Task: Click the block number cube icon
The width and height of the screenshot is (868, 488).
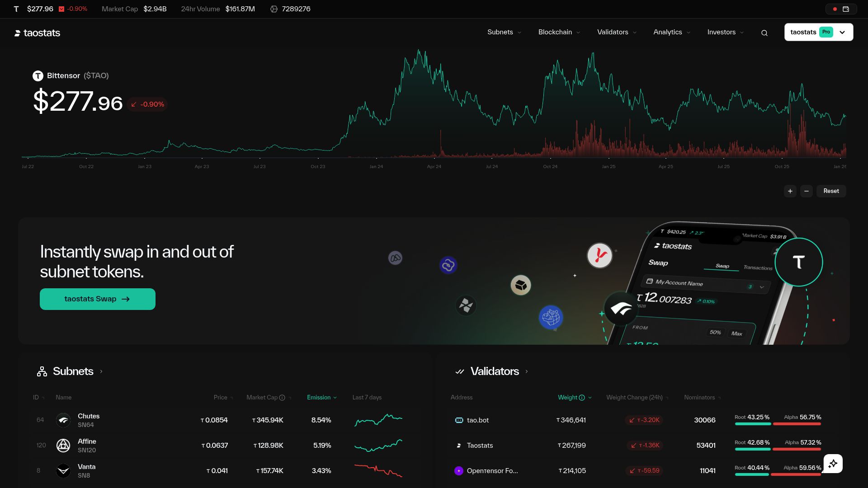Action: (x=274, y=9)
